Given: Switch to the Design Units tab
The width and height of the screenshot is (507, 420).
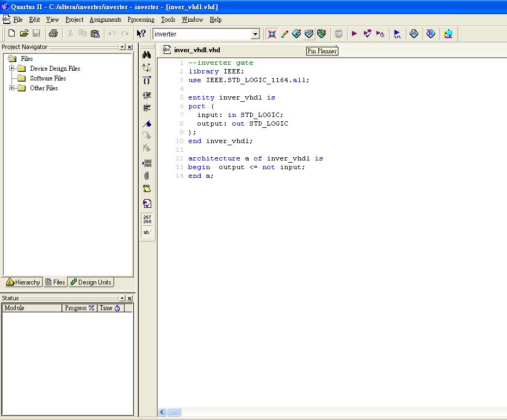Looking at the screenshot, I should 91,282.
